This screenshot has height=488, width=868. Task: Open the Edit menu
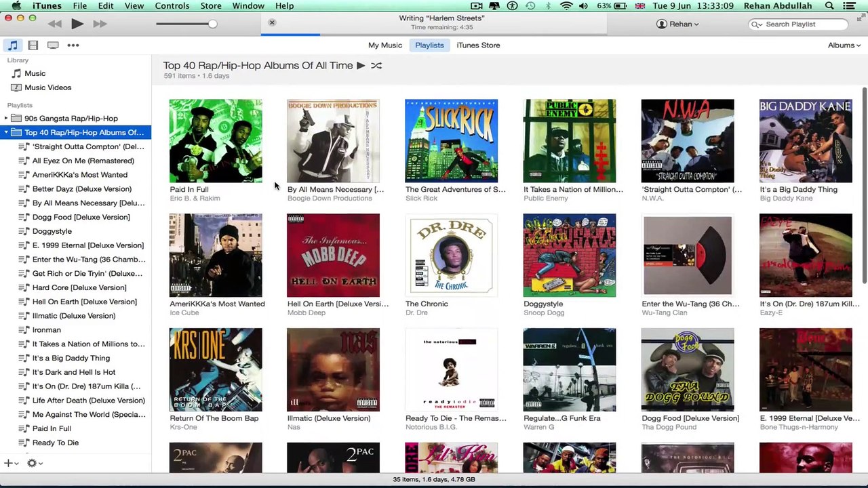pyautogui.click(x=105, y=6)
